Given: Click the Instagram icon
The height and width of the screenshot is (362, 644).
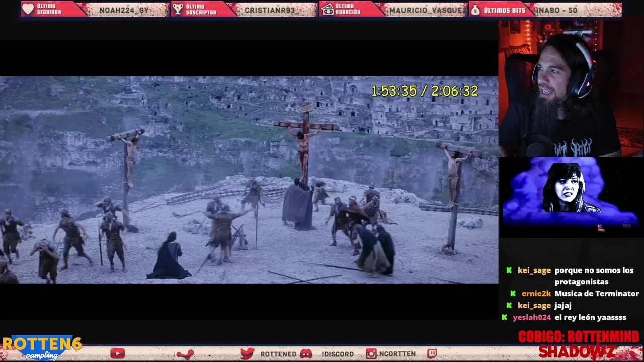Looking at the screenshot, I should pyautogui.click(x=371, y=354).
